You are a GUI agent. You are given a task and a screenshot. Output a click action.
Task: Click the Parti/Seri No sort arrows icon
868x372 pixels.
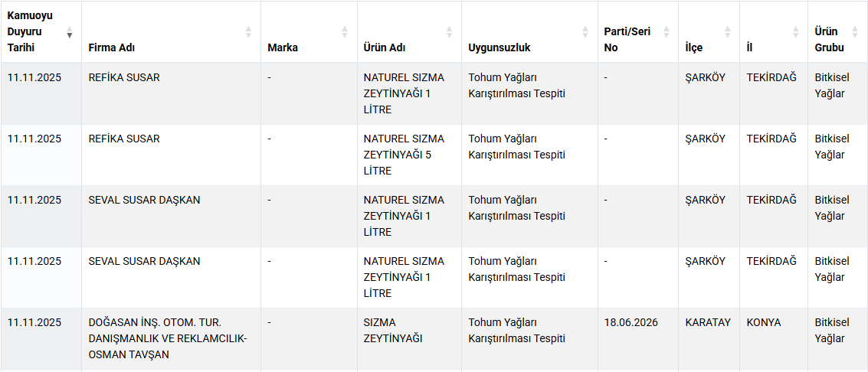tap(666, 32)
